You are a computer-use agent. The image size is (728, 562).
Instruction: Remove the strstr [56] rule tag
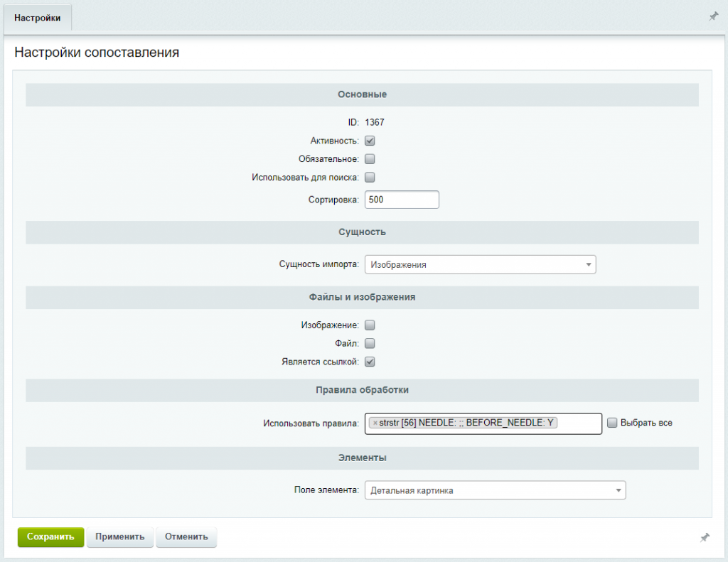[375, 423]
